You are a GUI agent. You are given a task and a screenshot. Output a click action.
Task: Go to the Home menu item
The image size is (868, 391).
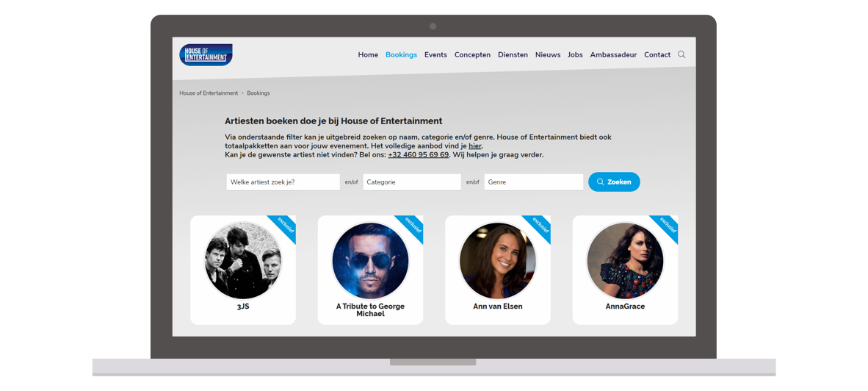[368, 55]
